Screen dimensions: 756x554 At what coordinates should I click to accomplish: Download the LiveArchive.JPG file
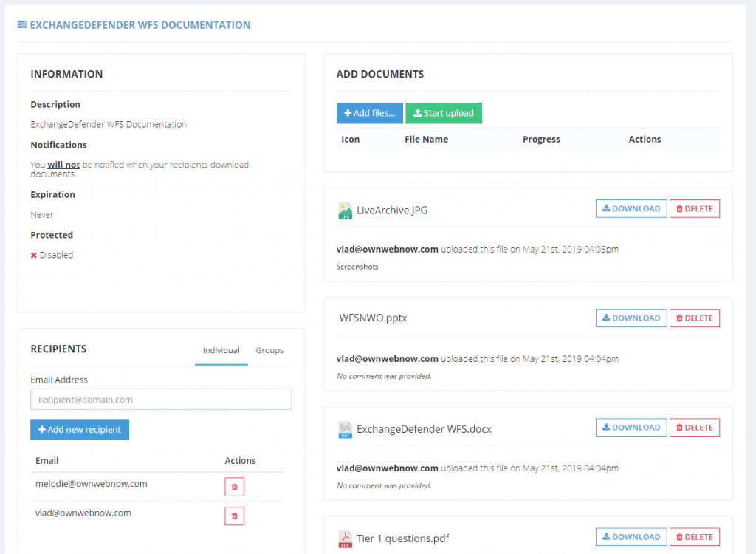click(631, 208)
